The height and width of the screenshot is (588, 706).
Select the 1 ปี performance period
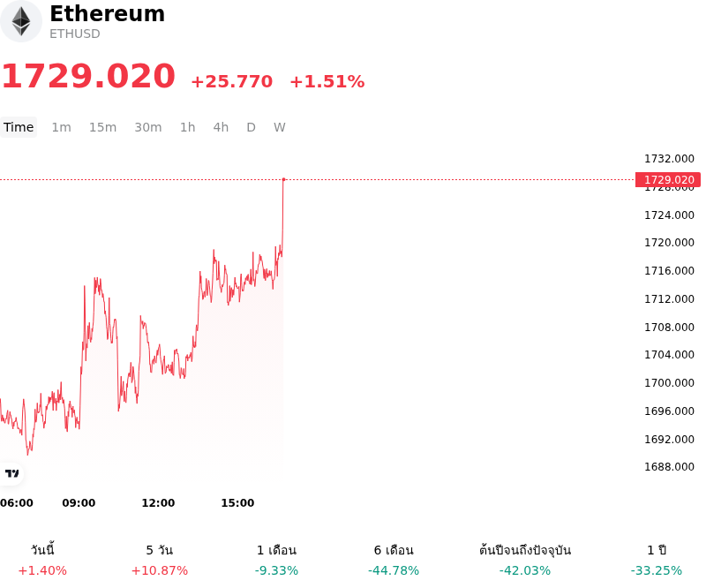pyautogui.click(x=657, y=560)
